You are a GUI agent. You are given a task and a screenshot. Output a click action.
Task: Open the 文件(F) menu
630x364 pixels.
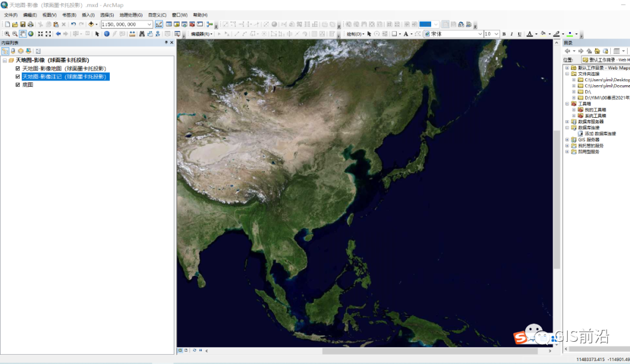(11, 15)
